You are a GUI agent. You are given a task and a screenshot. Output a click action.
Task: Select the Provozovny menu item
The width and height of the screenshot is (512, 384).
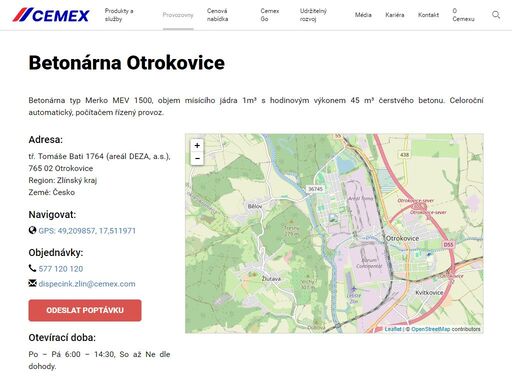(x=178, y=15)
